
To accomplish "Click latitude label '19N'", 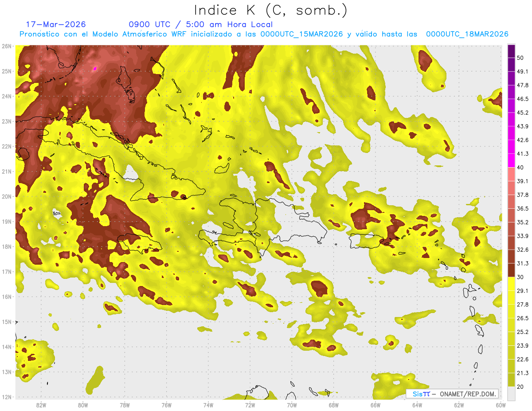I will (x=6, y=221).
